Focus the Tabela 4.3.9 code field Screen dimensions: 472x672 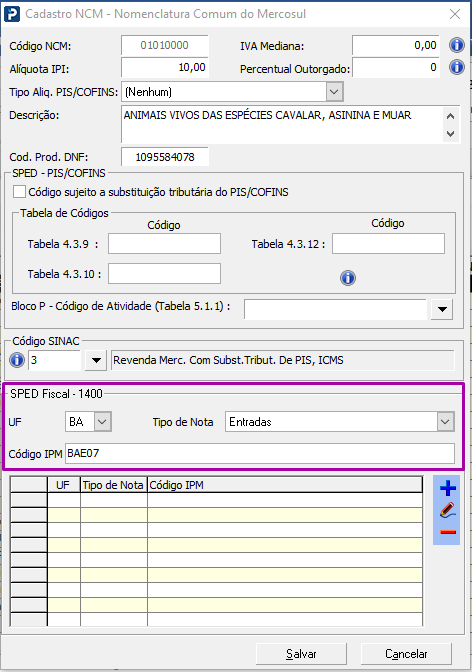point(164,243)
